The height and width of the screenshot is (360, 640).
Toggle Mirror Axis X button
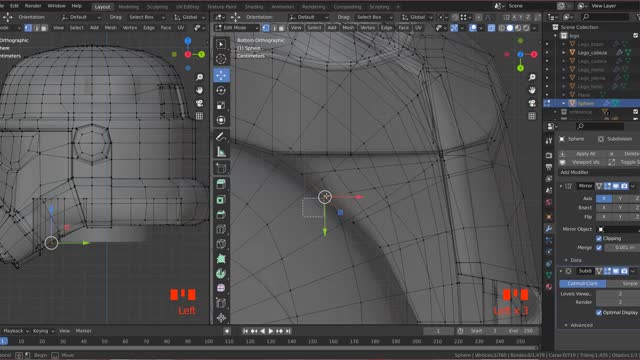coord(604,198)
